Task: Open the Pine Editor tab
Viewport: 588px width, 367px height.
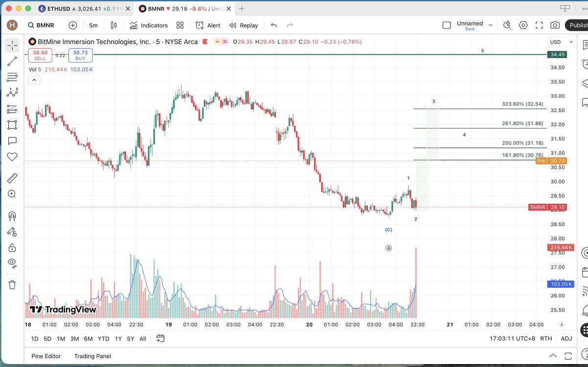Action: tap(46, 356)
